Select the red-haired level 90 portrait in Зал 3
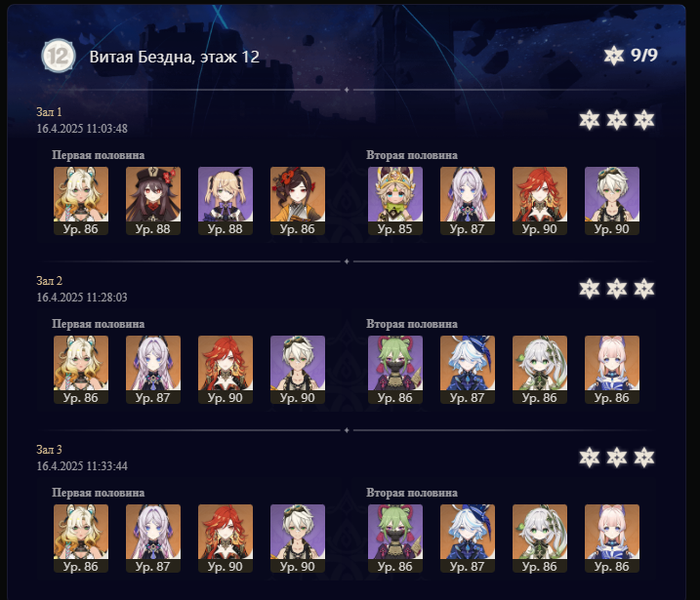The height and width of the screenshot is (600, 700). pyautogui.click(x=226, y=539)
